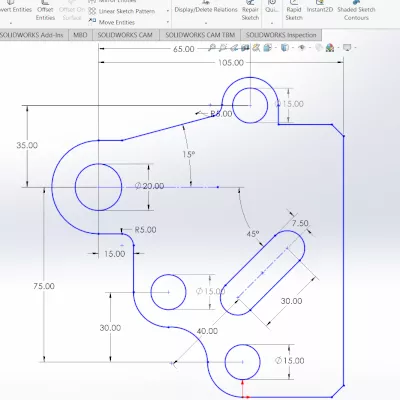Toggle Hide/Show Items eye icon
The height and width of the screenshot is (400, 400).
pos(302,48)
